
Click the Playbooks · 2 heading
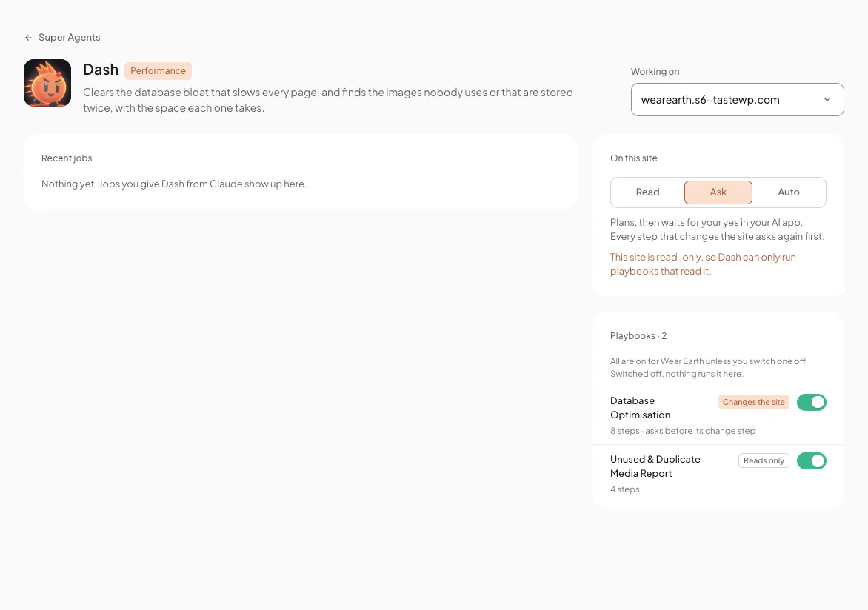[638, 336]
